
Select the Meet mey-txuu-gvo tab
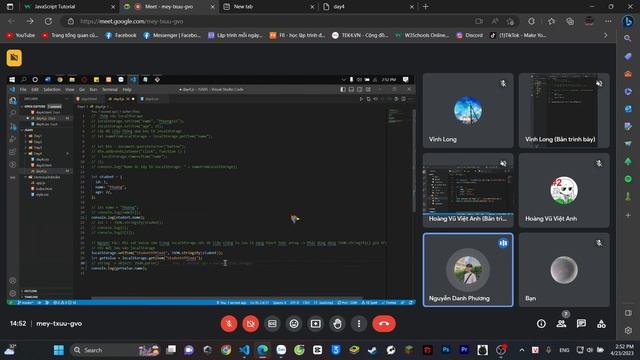click(x=169, y=7)
